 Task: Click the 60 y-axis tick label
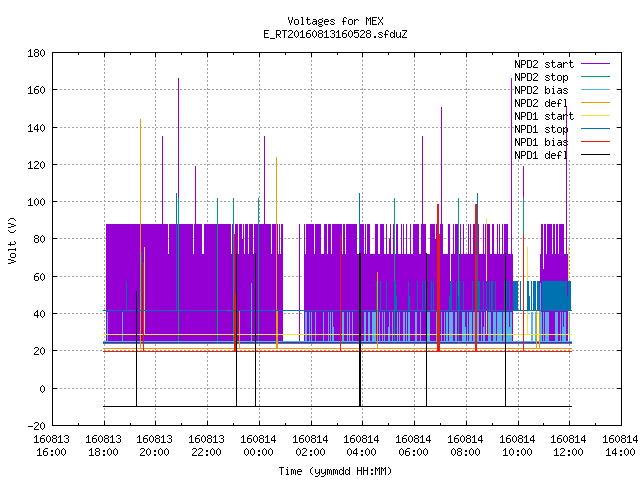pyautogui.click(x=39, y=277)
